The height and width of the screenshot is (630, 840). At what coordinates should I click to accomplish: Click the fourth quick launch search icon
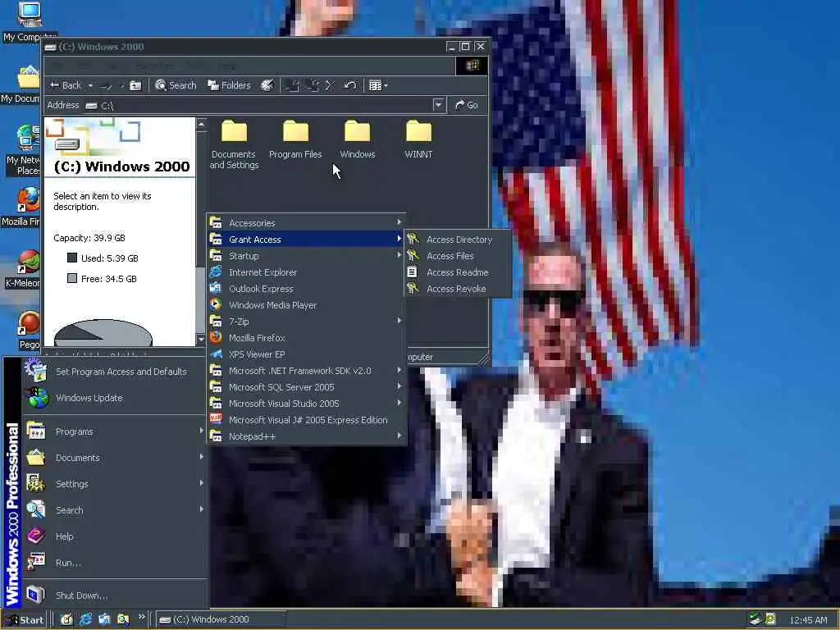click(123, 619)
